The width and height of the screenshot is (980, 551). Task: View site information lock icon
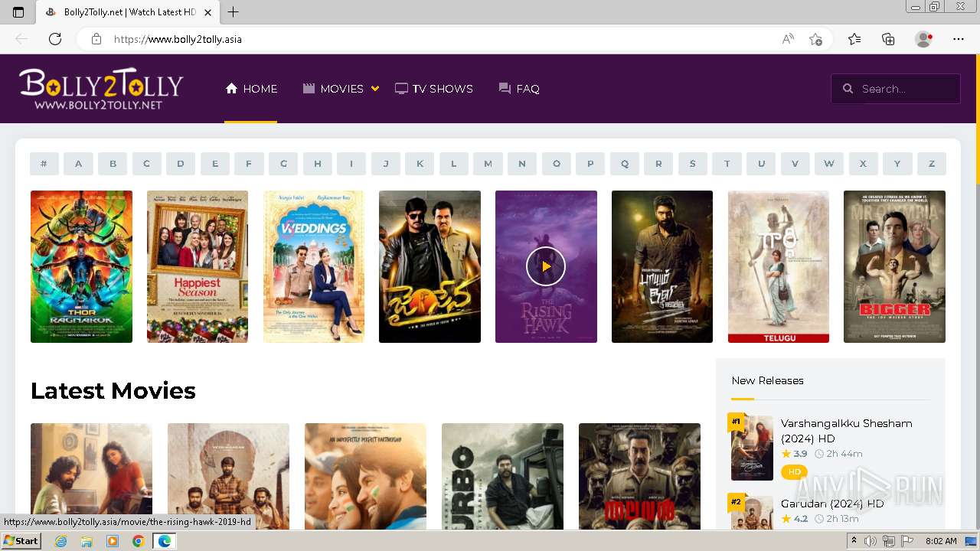pos(96,39)
